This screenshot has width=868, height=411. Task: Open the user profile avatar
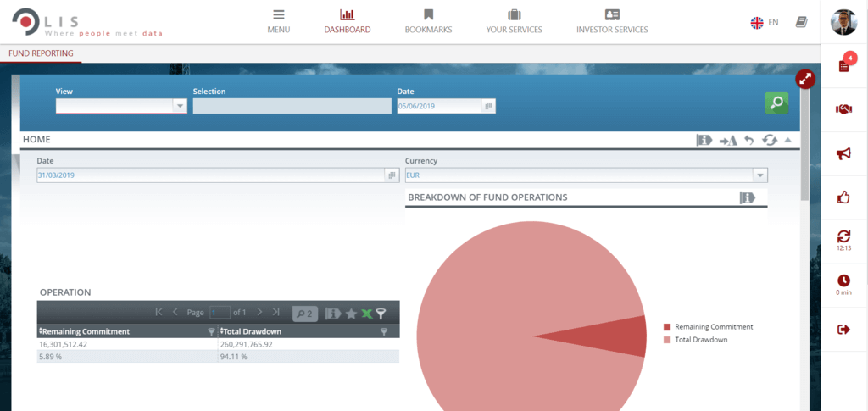point(843,22)
